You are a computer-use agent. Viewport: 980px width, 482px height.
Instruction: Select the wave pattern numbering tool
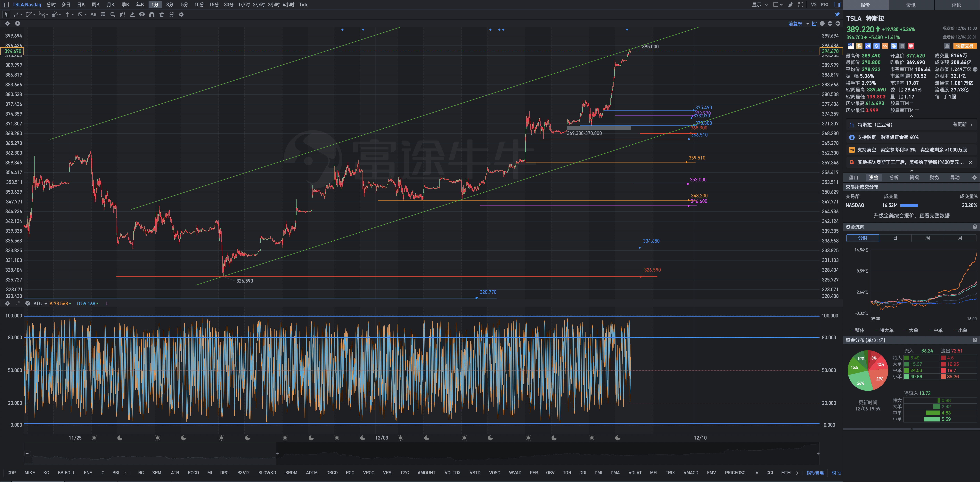coord(41,14)
